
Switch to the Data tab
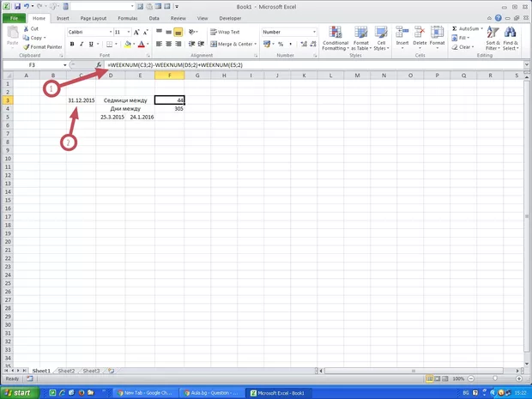tap(154, 18)
